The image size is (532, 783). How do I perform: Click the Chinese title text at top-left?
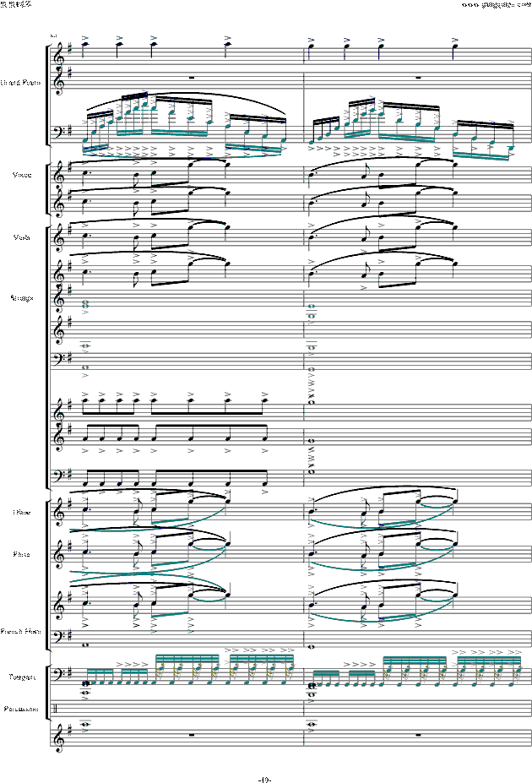(x=14, y=5)
